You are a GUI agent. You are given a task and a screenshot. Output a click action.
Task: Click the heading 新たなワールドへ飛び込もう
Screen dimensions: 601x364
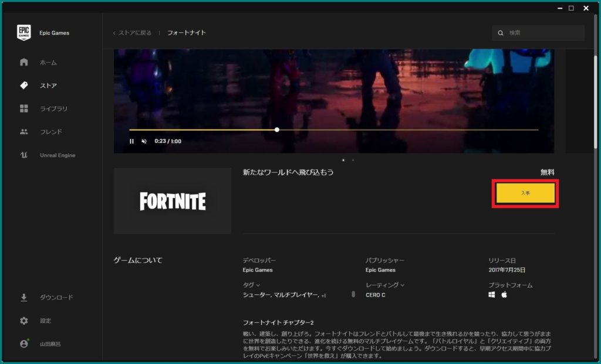(288, 172)
